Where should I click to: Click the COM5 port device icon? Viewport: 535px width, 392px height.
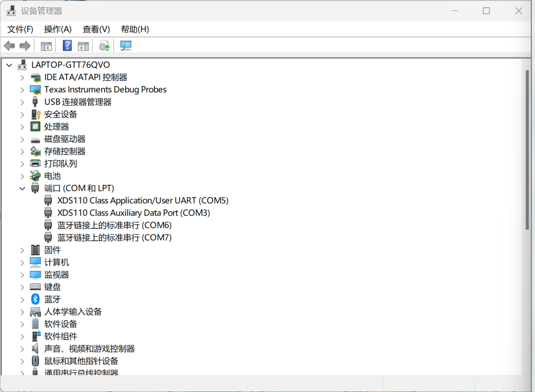(x=48, y=201)
